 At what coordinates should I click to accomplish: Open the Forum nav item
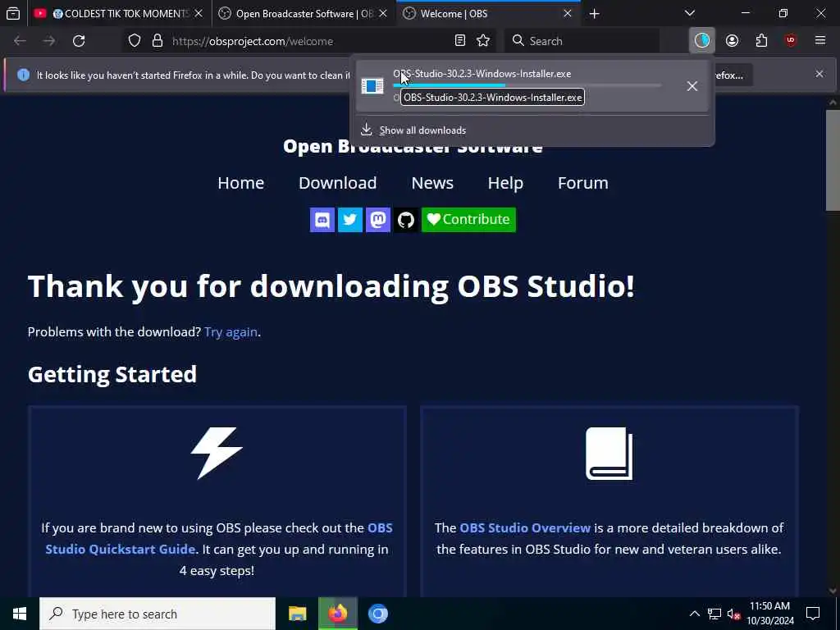pos(583,183)
